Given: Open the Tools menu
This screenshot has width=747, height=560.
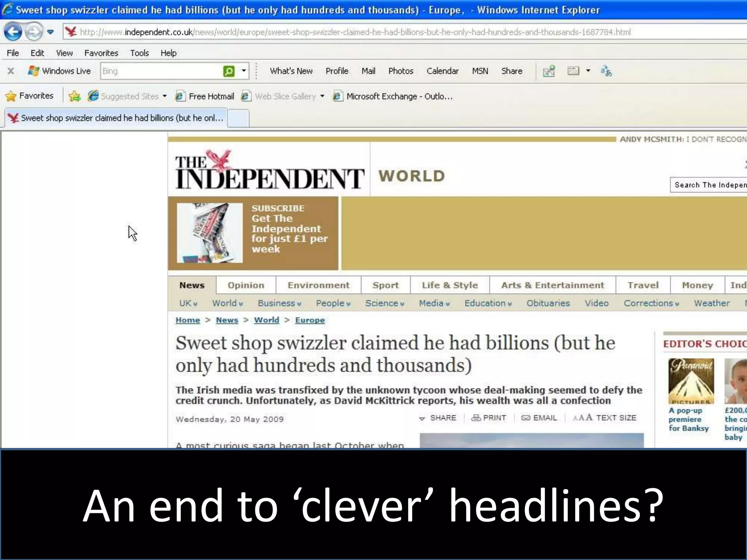Looking at the screenshot, I should tap(139, 53).
